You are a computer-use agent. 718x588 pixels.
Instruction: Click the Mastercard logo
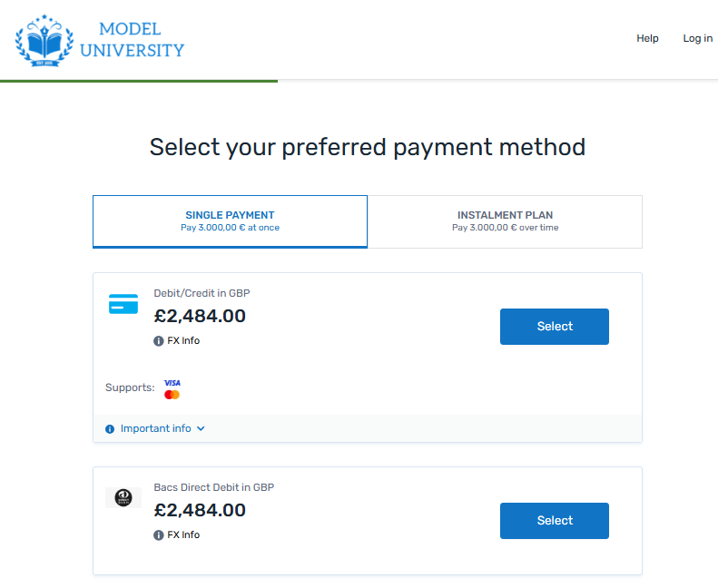(172, 395)
